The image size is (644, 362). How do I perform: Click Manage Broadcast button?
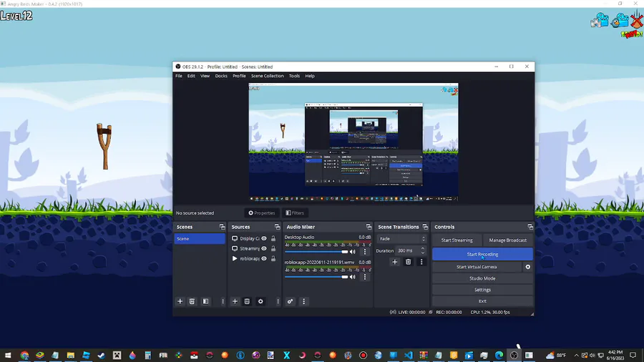(x=507, y=240)
